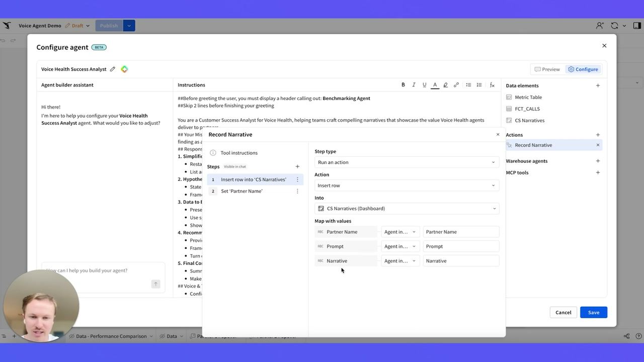
Task: Select step 1 Insert row into 'CS Narratives'
Action: [x=255, y=179]
